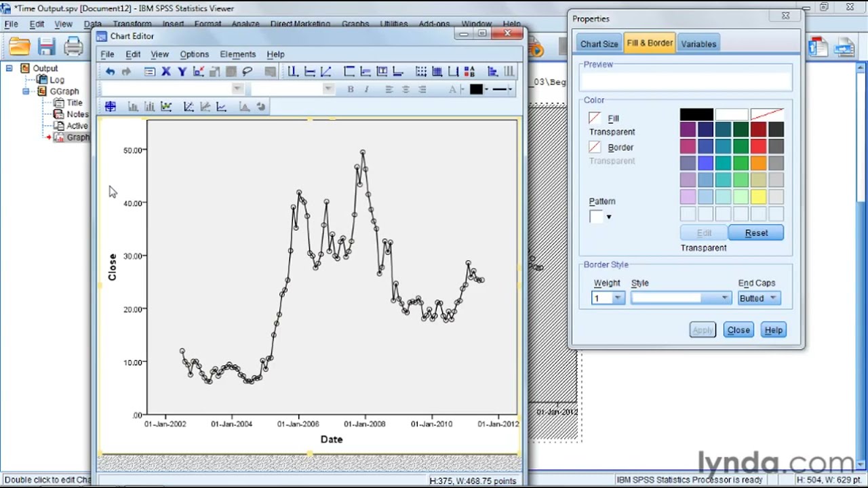Click the Save disk icon in SPSS Viewer
This screenshot has height=488, width=868.
(46, 46)
